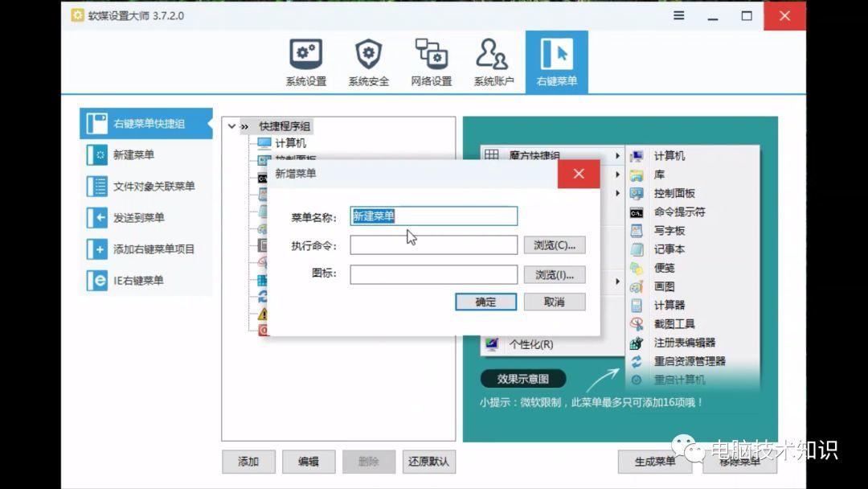Click 计算机 icon in tree list
The image size is (868, 489).
point(264,143)
